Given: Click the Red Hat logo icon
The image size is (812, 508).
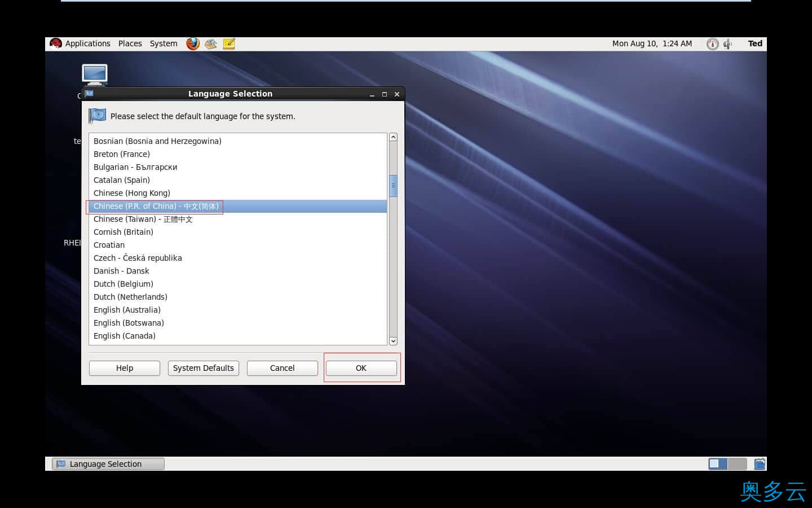Looking at the screenshot, I should pos(55,43).
